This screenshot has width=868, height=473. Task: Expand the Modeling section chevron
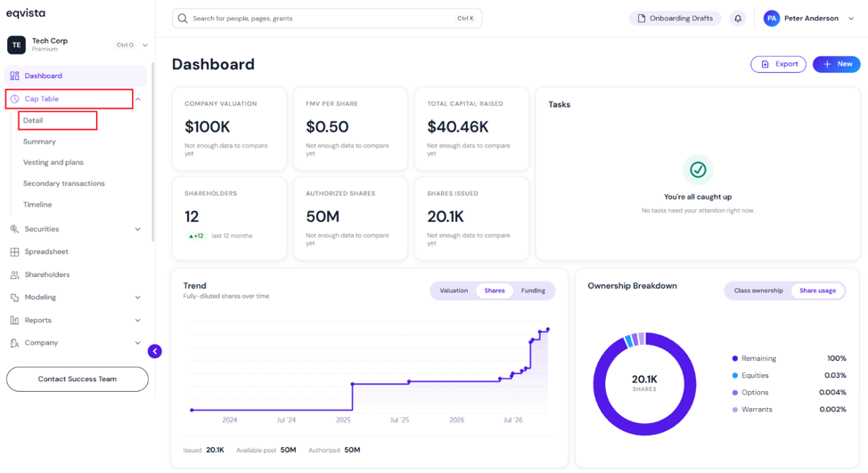138,298
